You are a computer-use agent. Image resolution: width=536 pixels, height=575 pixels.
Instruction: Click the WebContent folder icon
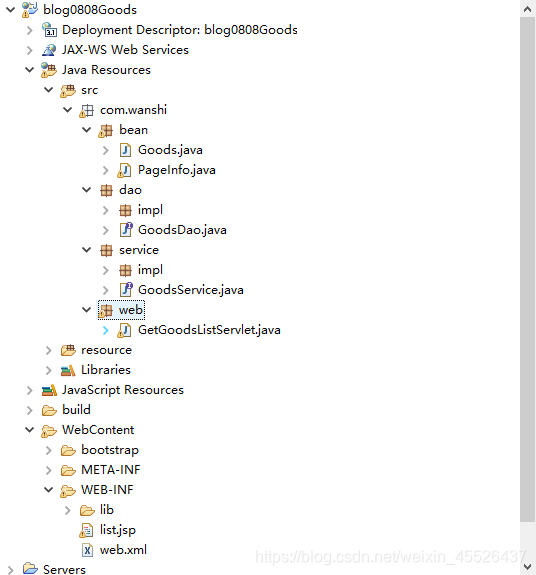49,430
